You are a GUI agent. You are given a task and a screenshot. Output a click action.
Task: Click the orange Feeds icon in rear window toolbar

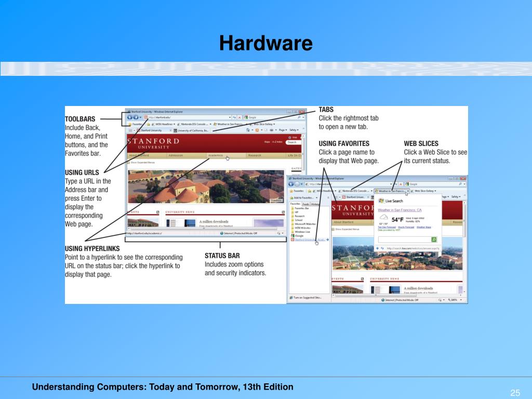point(257,130)
